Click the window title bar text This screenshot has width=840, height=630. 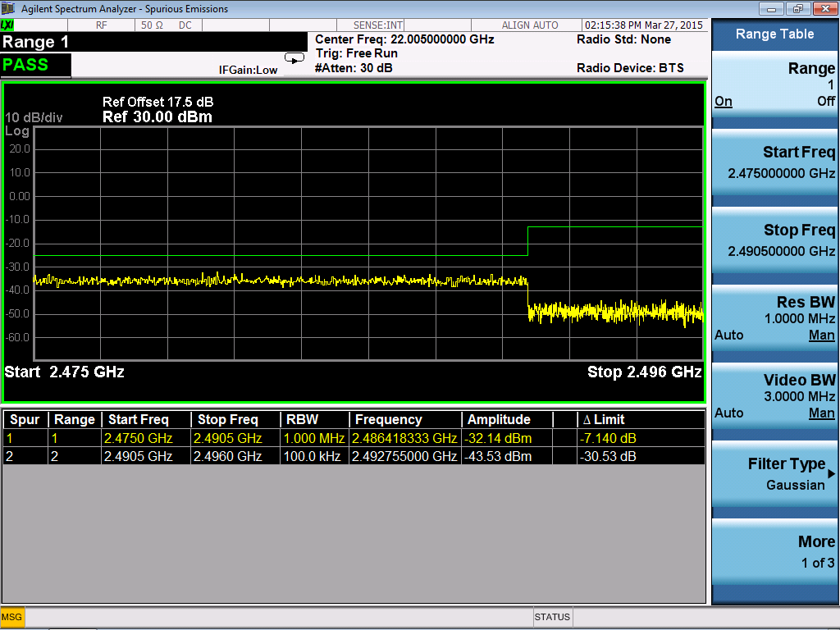tap(125, 8)
